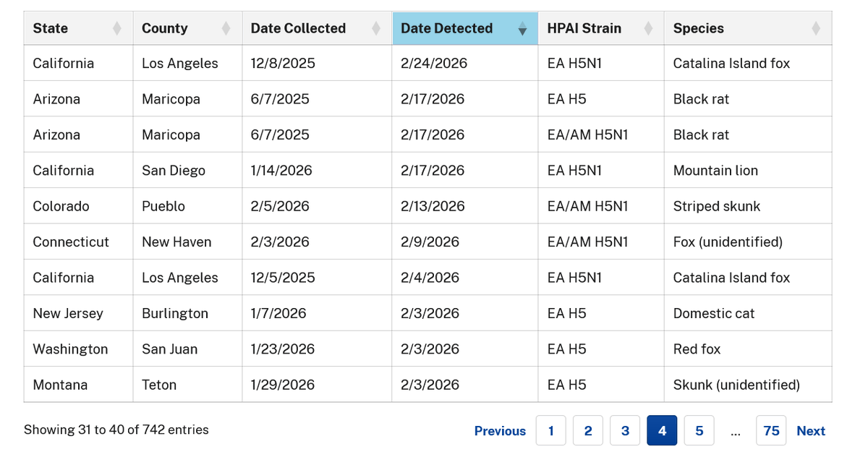Click the Washington state cell
The width and height of the screenshot is (868, 457).
[x=78, y=349]
